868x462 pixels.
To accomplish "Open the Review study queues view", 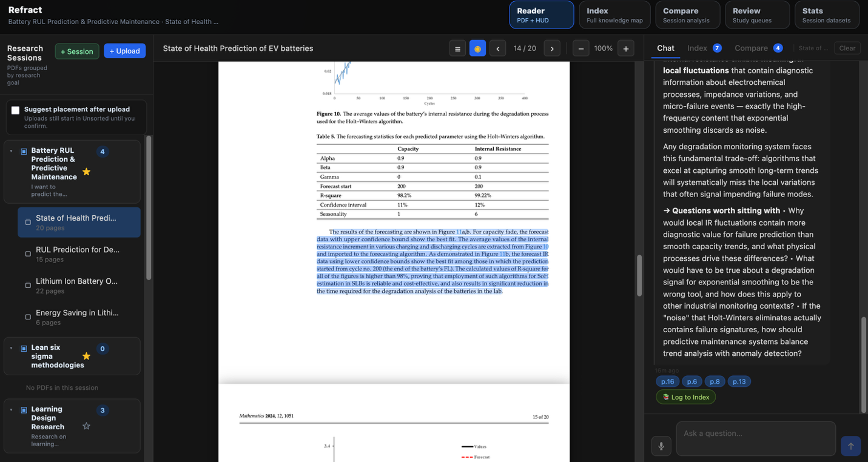I will click(757, 15).
